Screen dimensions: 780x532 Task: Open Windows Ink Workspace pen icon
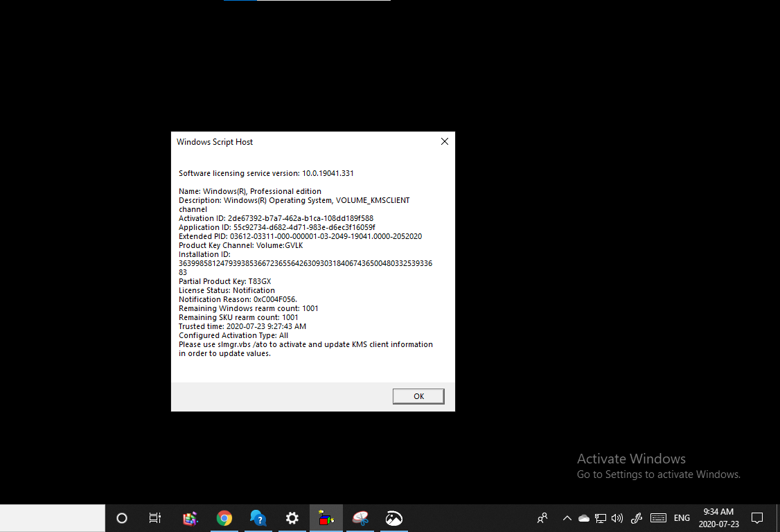[x=636, y=519]
